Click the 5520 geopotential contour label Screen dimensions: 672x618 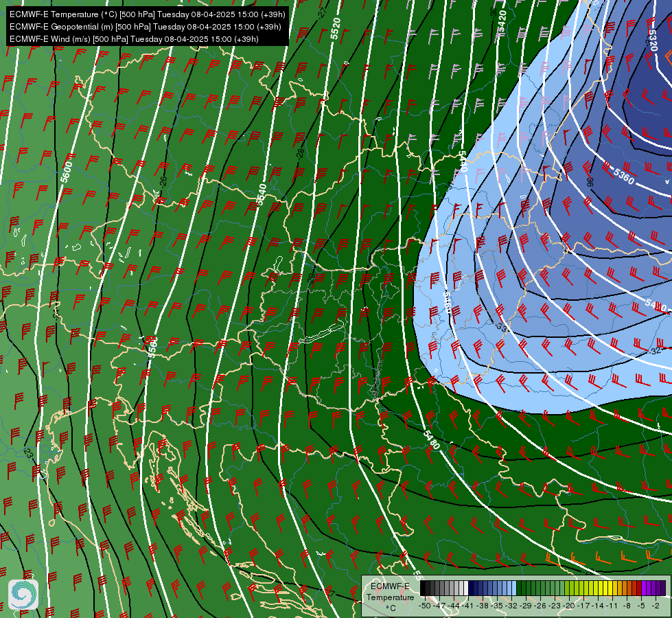pos(335,29)
